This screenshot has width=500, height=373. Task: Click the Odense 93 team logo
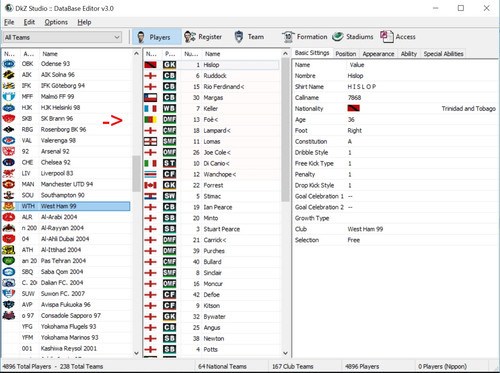click(9, 64)
